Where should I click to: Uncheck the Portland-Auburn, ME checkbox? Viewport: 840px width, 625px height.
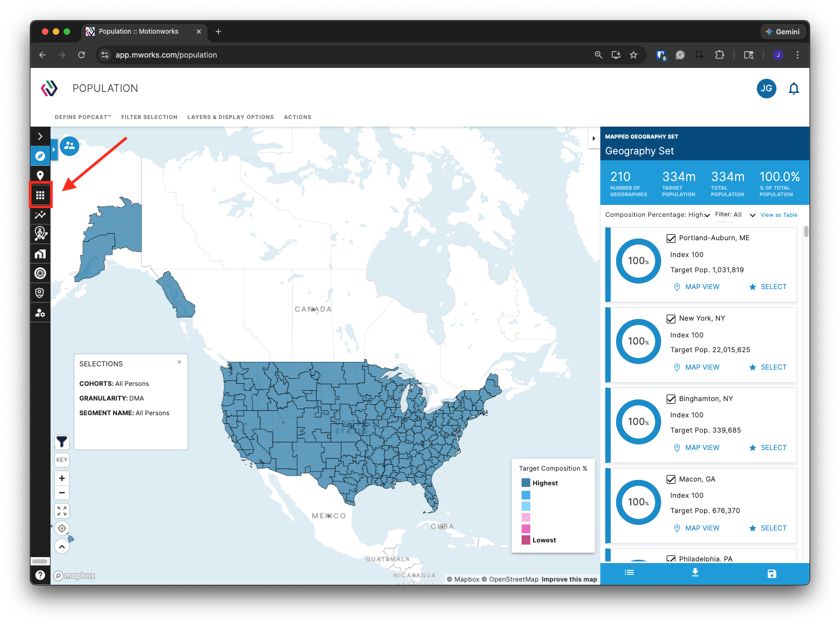coord(671,238)
